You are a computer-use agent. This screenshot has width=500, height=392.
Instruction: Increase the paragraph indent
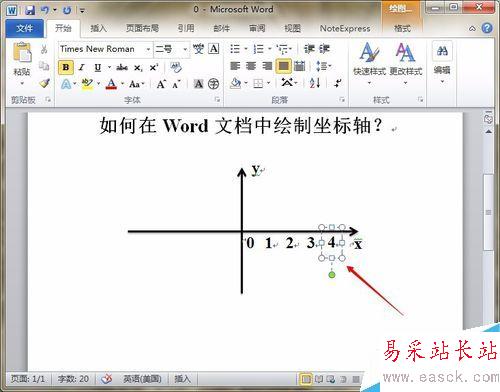coord(324,49)
